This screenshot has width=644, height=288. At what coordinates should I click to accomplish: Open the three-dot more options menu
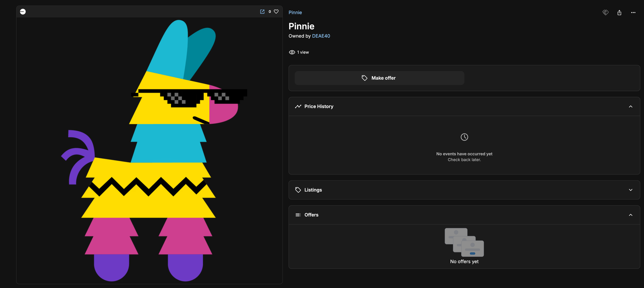click(x=633, y=13)
